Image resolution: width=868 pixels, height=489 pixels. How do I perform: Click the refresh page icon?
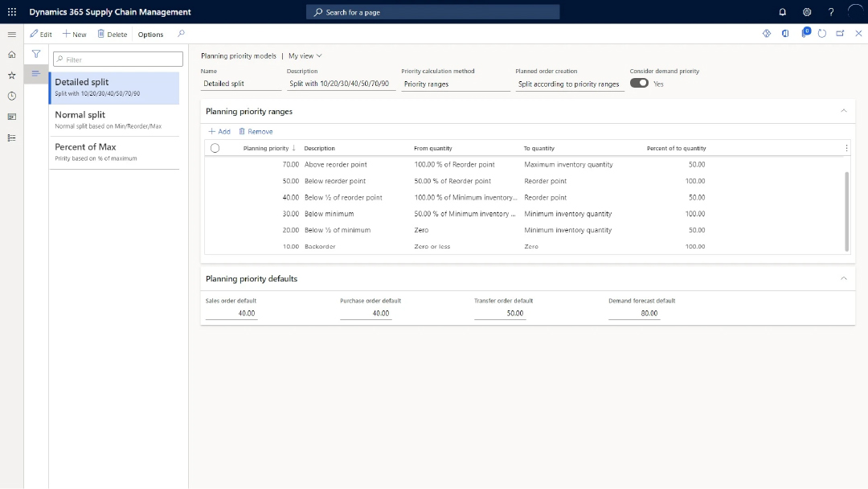tap(821, 34)
